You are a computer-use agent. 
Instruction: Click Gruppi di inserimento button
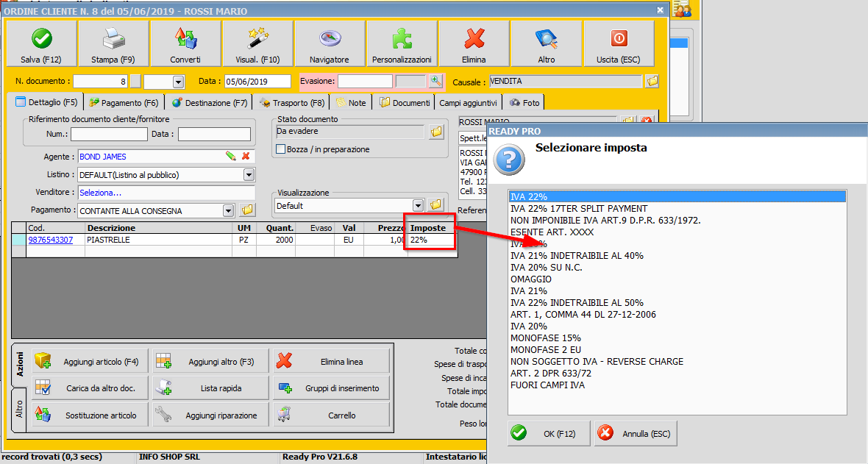coord(332,388)
